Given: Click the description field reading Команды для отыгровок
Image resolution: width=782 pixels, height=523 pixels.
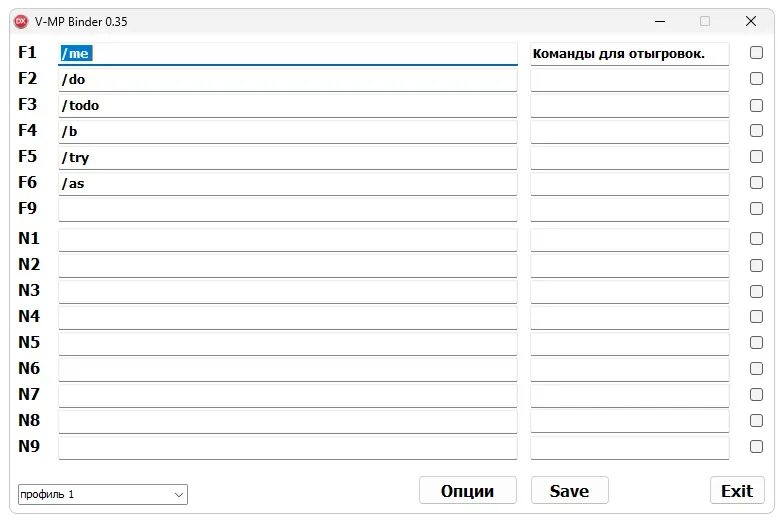Looking at the screenshot, I should (629, 54).
